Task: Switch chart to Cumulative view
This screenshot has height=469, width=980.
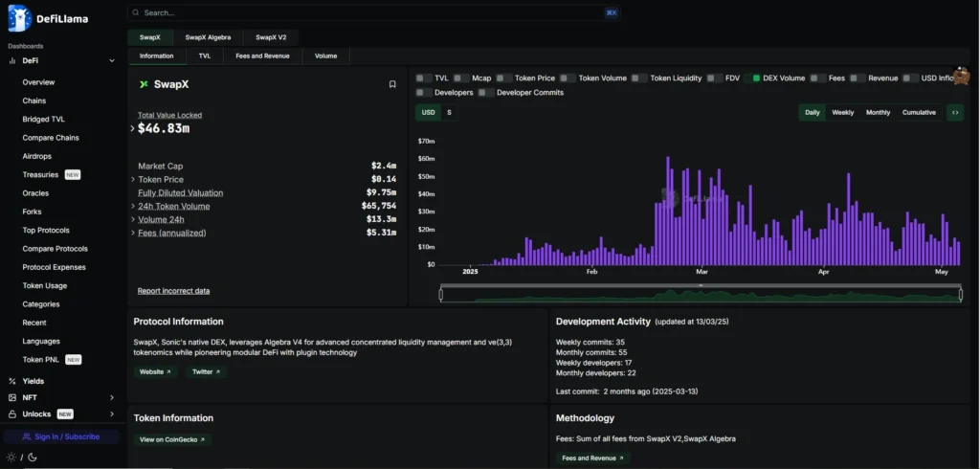Action: coord(920,113)
